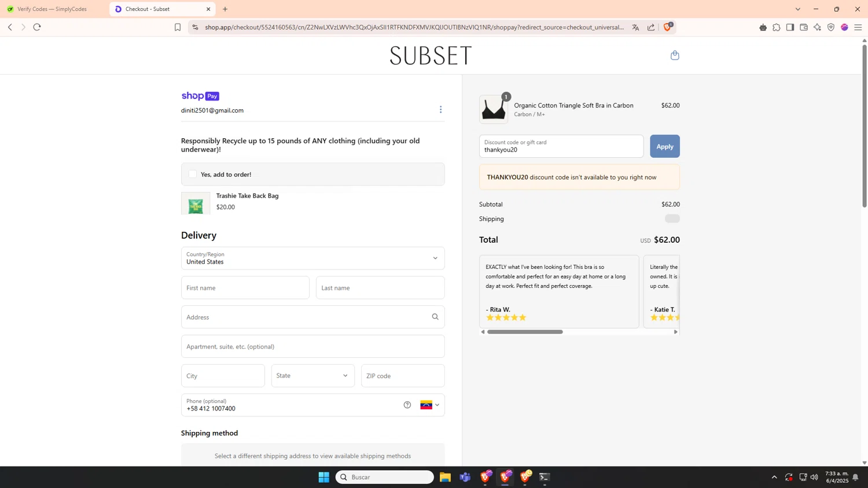Screen dimensions: 868x488
Task: Open Microsoft Teams from the taskbar
Action: point(465,477)
